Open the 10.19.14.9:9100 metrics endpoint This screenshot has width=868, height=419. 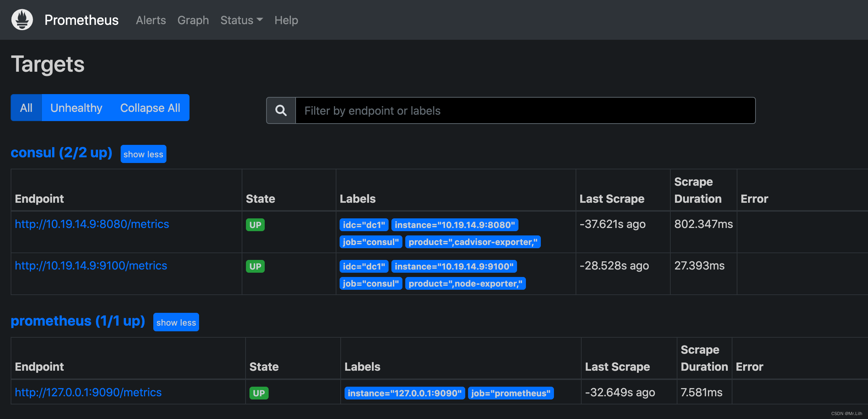(x=91, y=266)
